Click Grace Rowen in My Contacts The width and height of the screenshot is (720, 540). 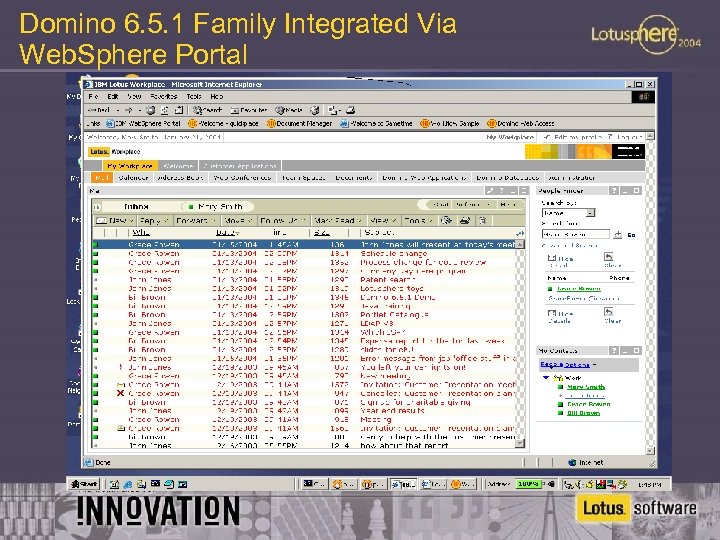tap(589, 405)
